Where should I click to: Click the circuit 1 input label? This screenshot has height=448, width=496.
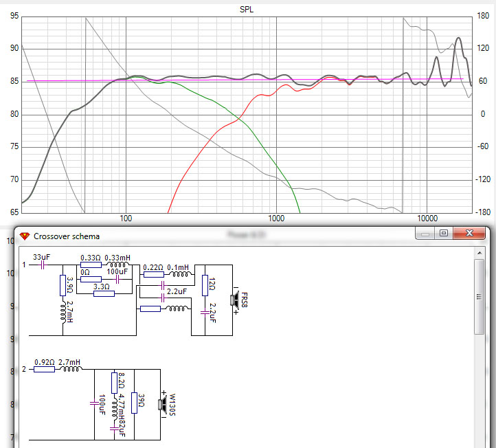pos(24,265)
